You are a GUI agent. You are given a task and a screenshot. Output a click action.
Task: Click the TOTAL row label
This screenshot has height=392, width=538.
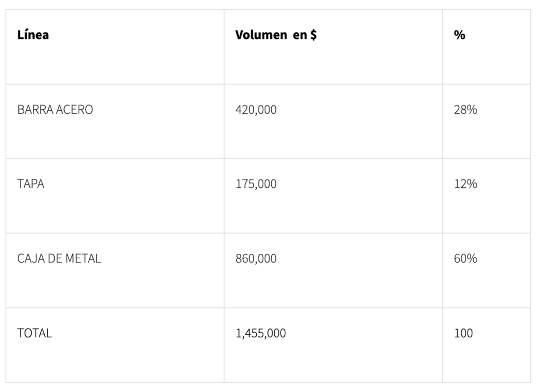point(35,333)
